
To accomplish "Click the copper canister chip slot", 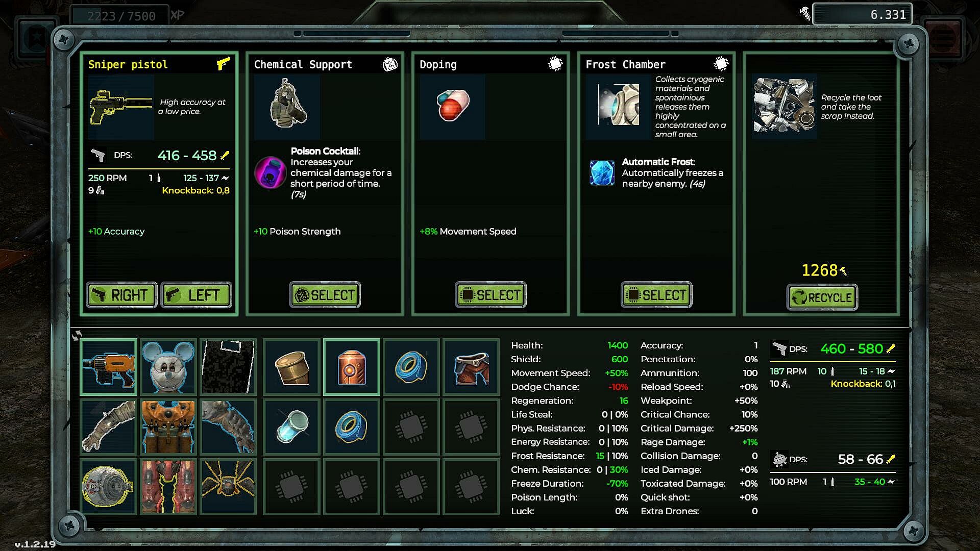I will click(x=351, y=367).
